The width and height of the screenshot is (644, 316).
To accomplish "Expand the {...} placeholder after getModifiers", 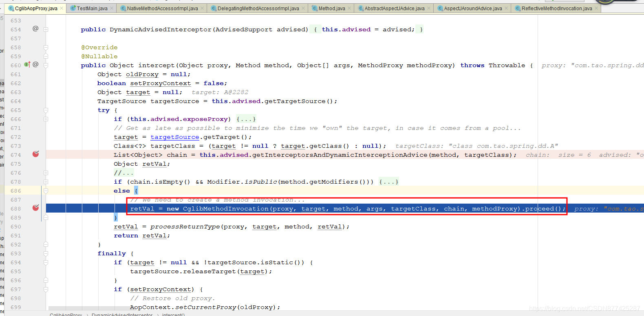I will (x=388, y=182).
